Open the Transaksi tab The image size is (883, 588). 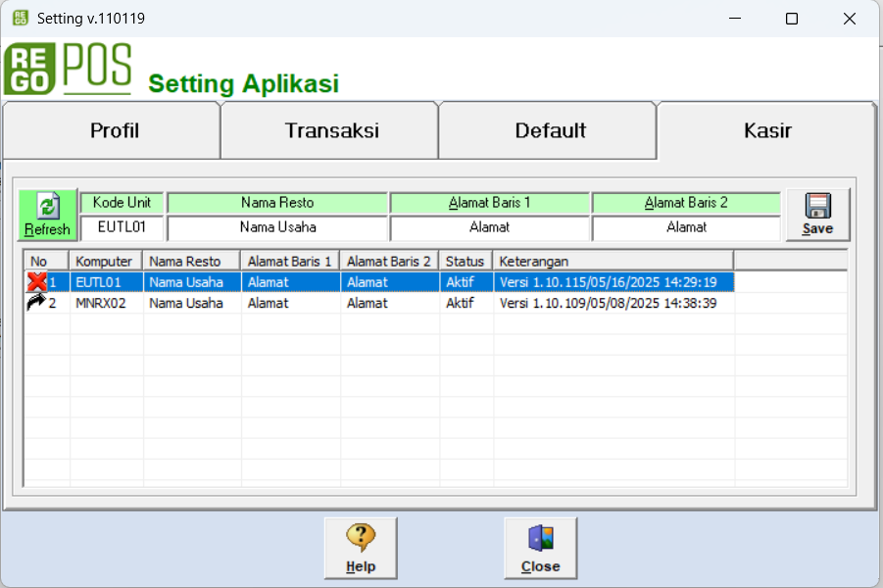click(x=331, y=130)
